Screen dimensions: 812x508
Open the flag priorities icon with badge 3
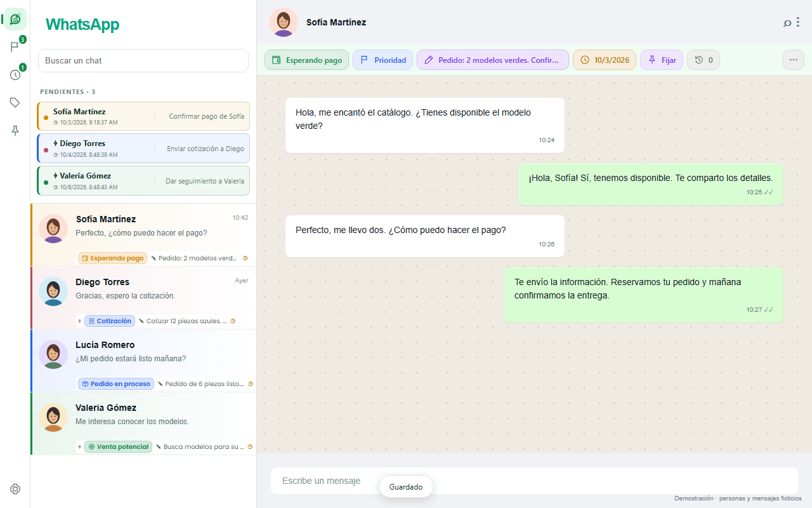(x=15, y=47)
